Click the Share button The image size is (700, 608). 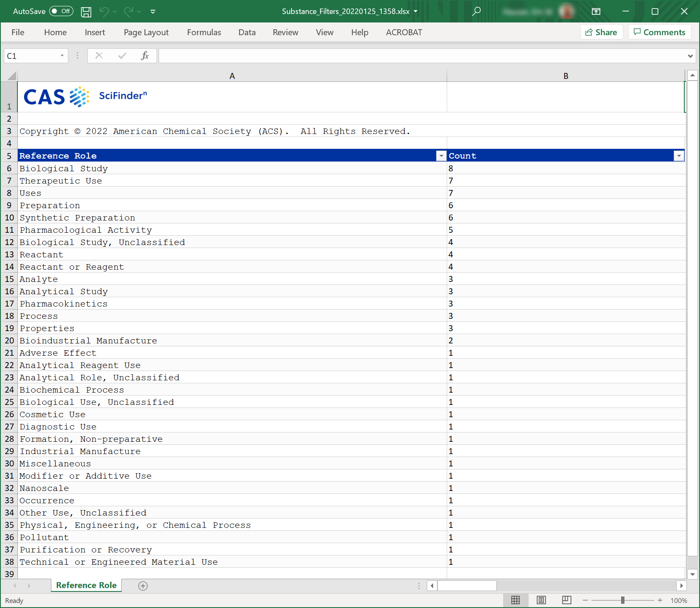[601, 32]
